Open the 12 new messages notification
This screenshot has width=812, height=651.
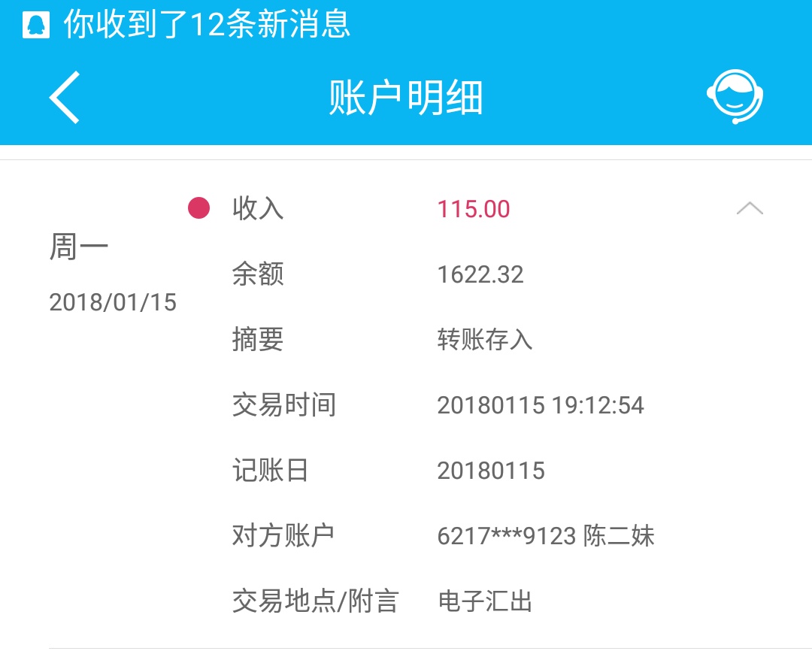coord(207,25)
